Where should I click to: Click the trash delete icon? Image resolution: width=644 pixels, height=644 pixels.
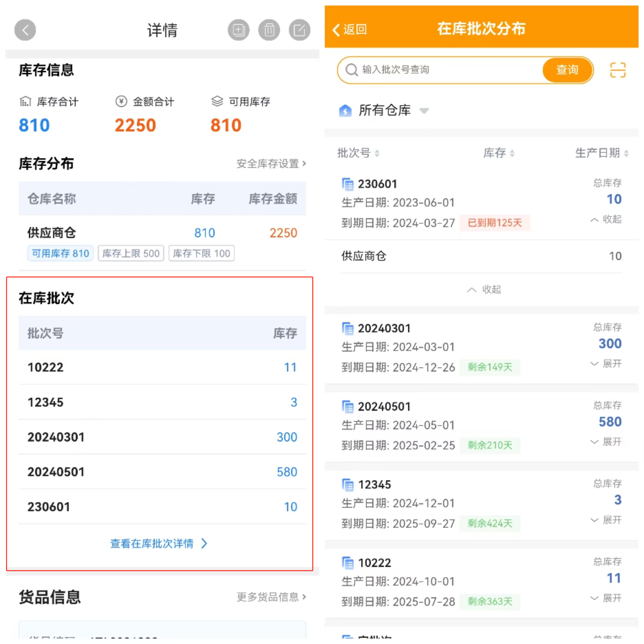269,30
